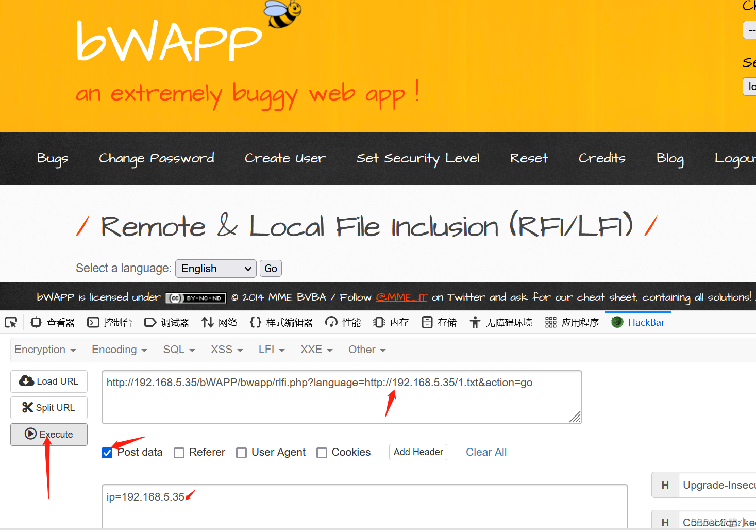This screenshot has height=532, width=756.
Task: Click the Creative Commons BY-NC-ND license badge
Action: pos(196,298)
